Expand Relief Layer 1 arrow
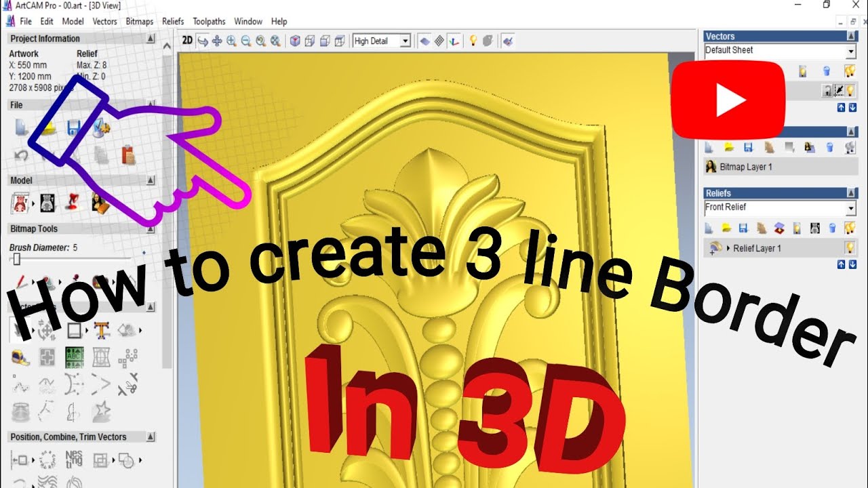This screenshot has height=488, width=868. pos(728,249)
